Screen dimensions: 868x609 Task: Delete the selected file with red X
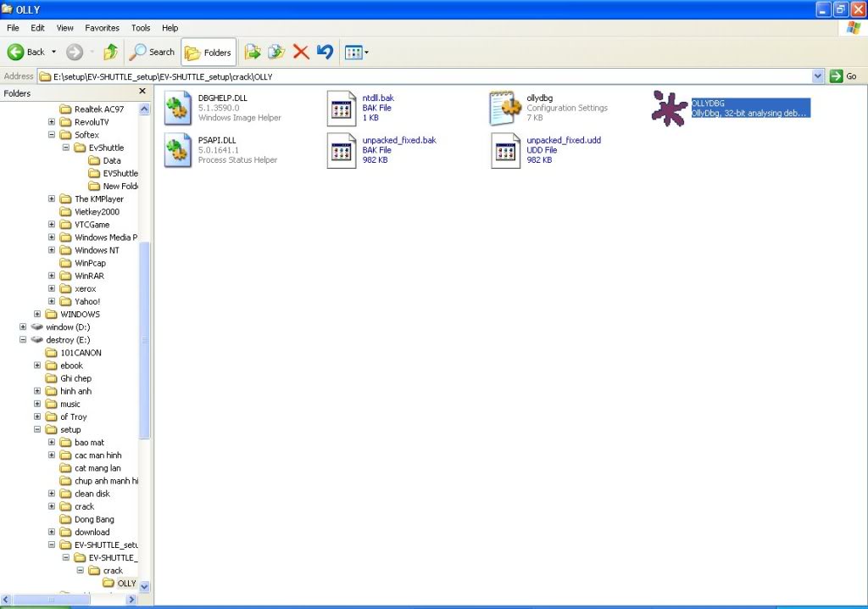tap(301, 52)
